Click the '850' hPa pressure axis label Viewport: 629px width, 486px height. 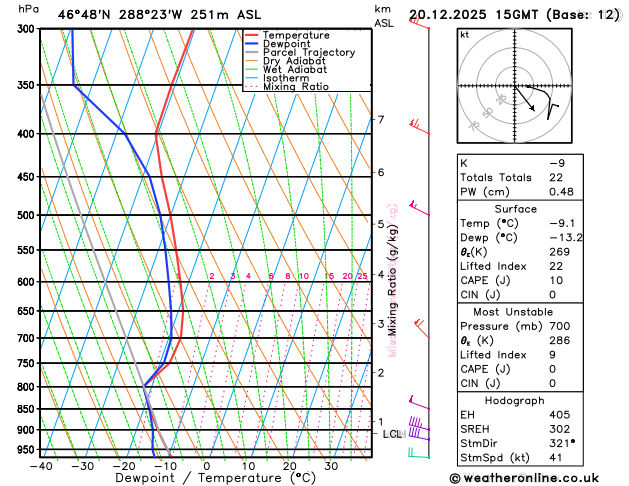coord(28,409)
